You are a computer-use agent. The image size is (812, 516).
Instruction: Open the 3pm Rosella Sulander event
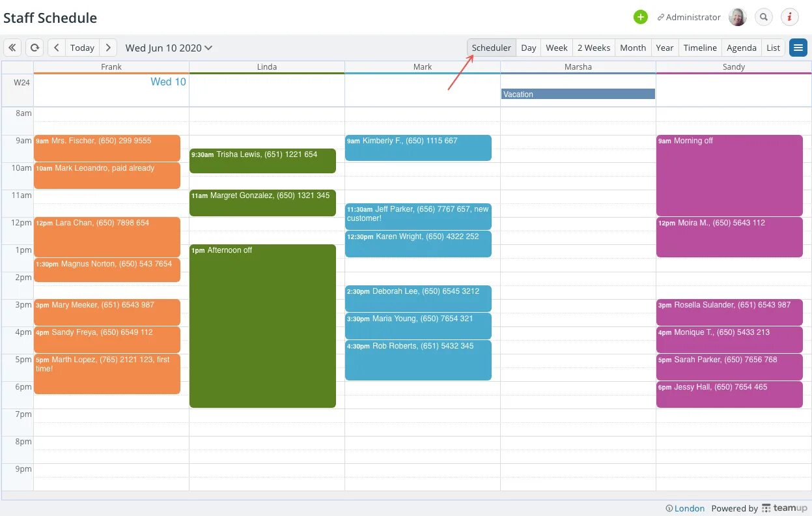(x=729, y=312)
